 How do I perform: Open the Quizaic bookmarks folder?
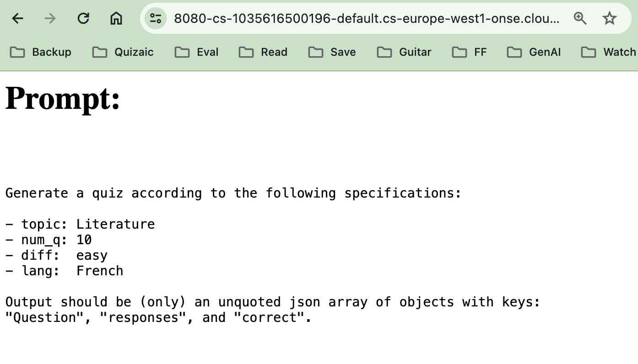tap(123, 52)
